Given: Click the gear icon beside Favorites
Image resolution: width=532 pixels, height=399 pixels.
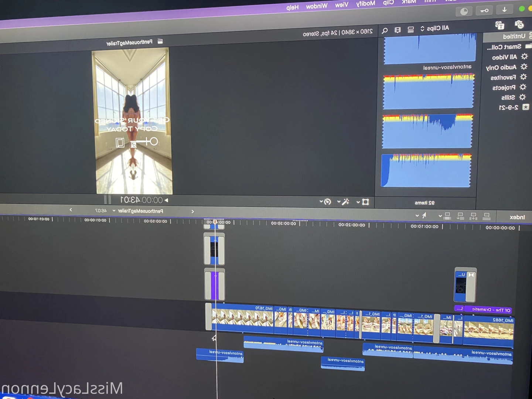Looking at the screenshot, I should [523, 77].
